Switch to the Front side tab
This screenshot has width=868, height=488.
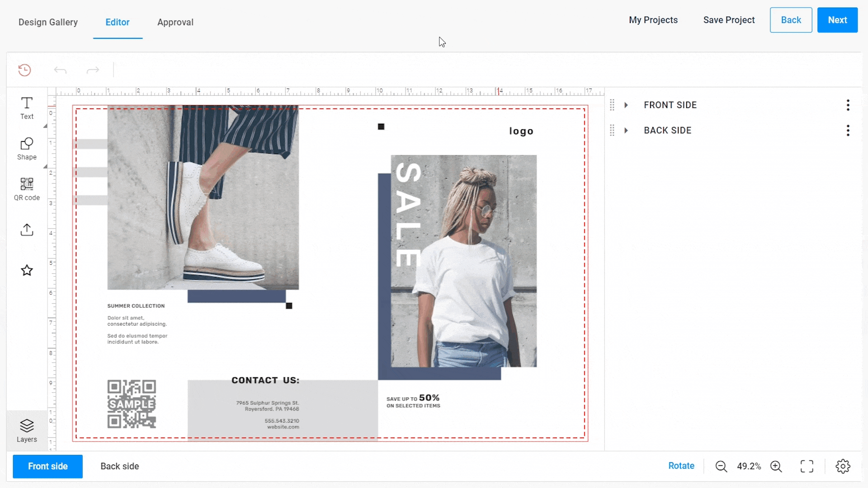pyautogui.click(x=47, y=466)
